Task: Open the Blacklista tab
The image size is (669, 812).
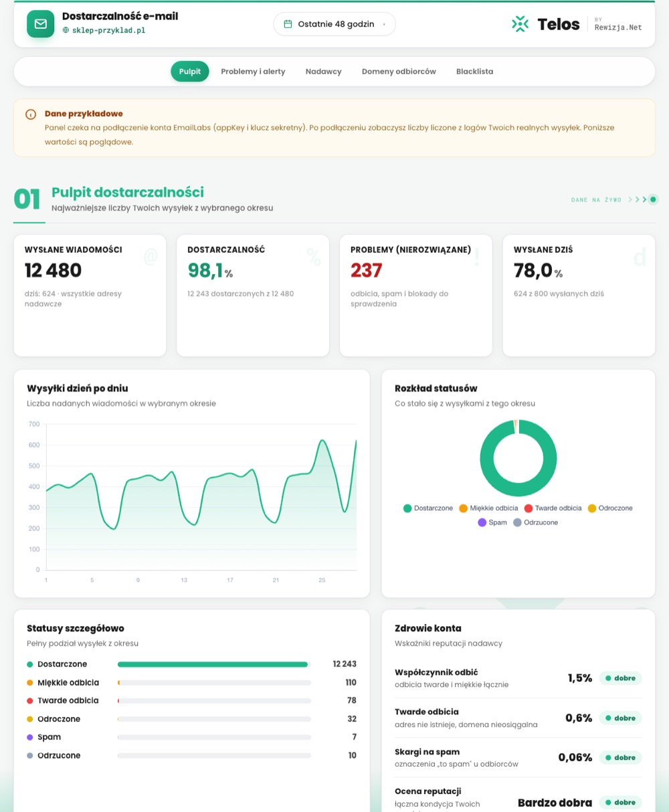Action: 475,72
